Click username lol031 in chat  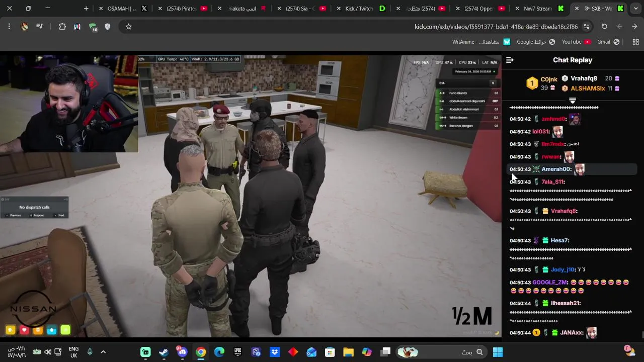pyautogui.click(x=541, y=132)
